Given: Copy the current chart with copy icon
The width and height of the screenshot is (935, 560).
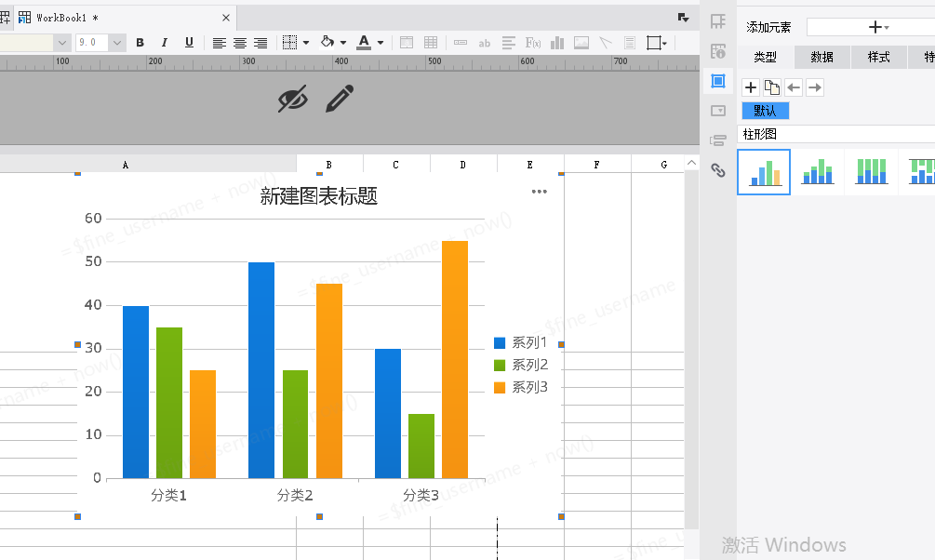Looking at the screenshot, I should (772, 87).
